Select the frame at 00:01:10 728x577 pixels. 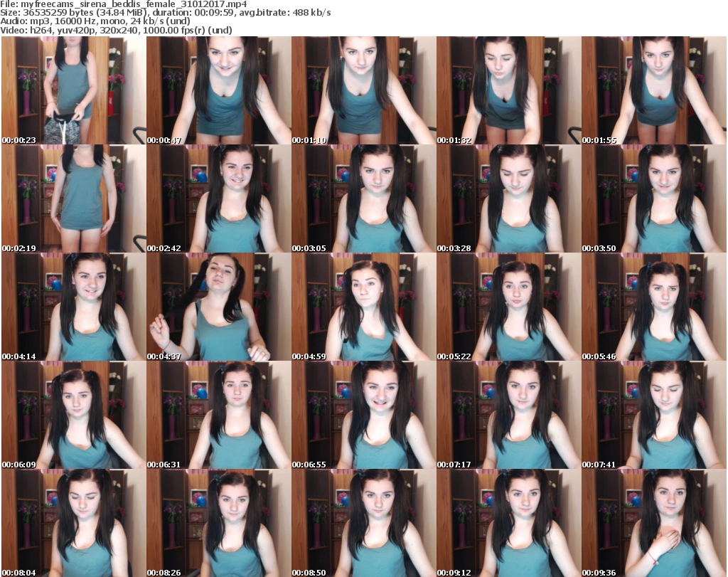click(x=363, y=90)
